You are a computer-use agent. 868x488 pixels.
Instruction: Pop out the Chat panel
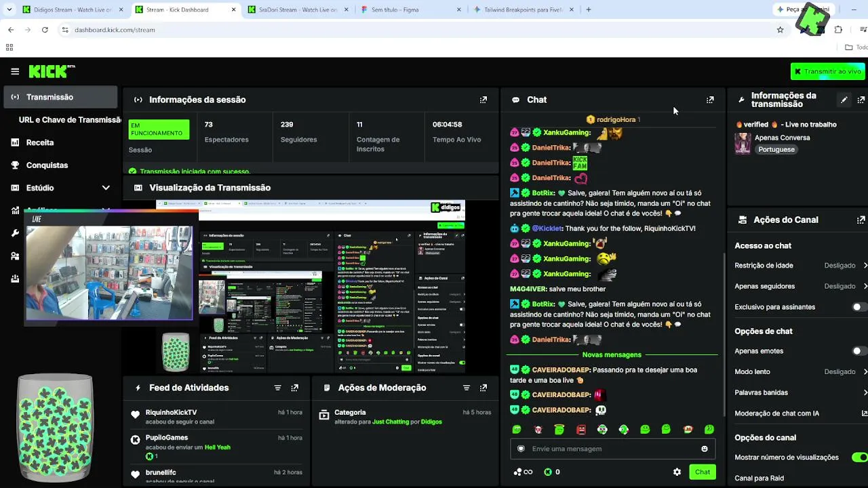[710, 100]
